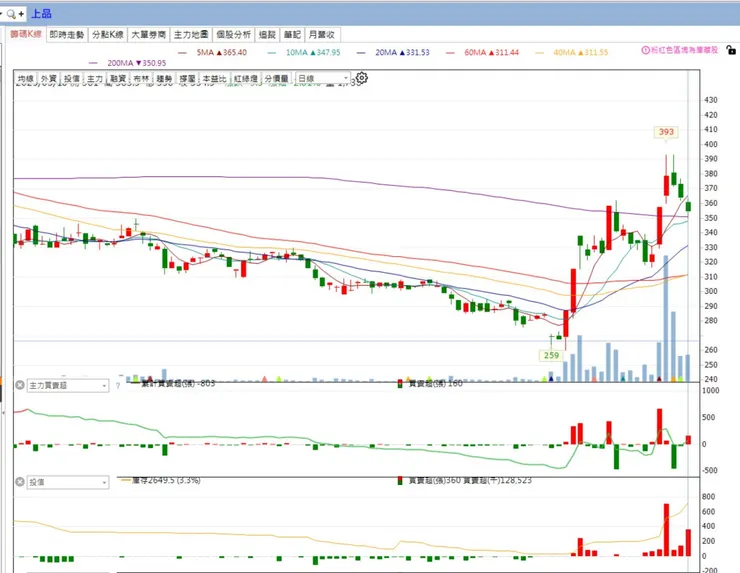Open the 日線 period dropdown
This screenshot has width=740, height=573.
323,78
